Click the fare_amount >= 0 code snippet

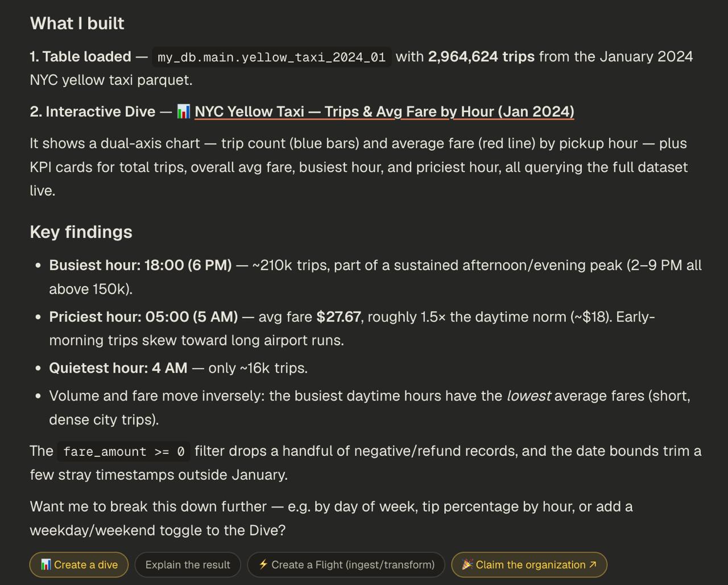coord(124,452)
